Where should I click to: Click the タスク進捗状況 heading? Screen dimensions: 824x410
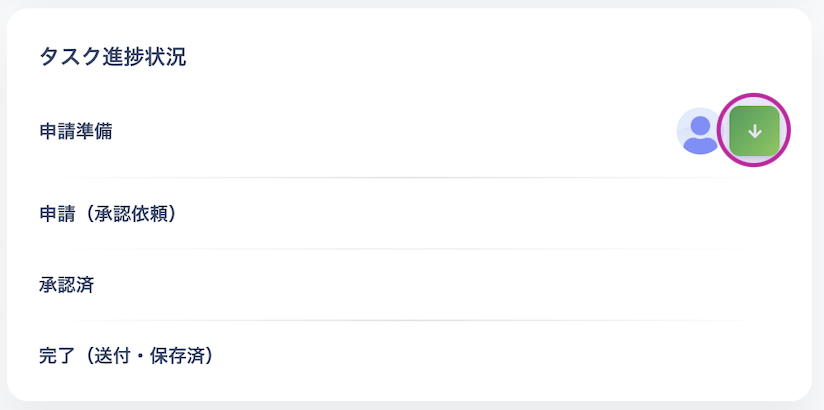[x=113, y=57]
